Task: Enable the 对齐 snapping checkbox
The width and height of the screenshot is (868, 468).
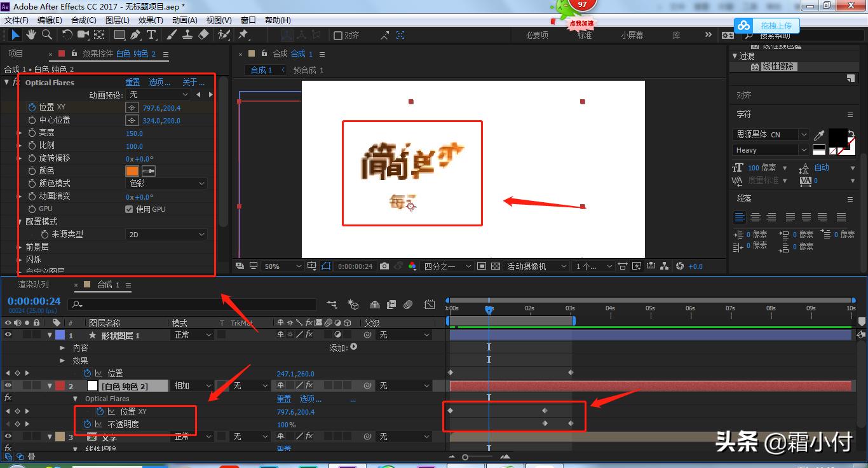Action: tap(337, 35)
